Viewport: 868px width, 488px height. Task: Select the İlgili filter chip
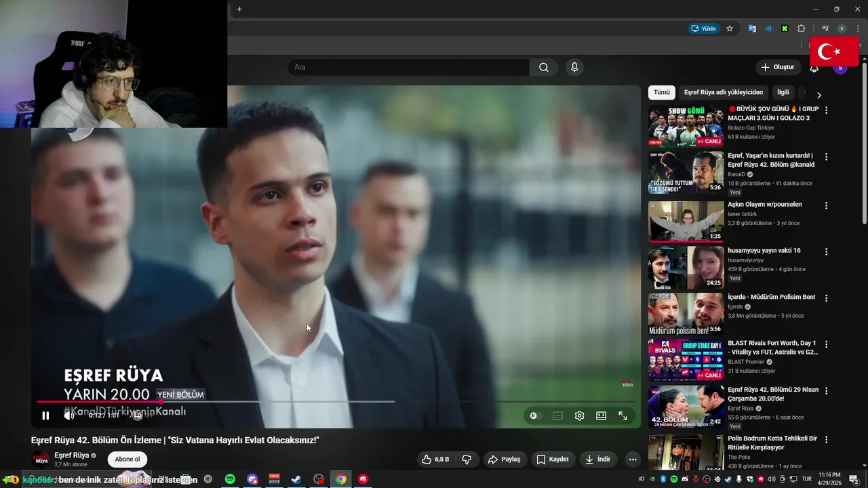pyautogui.click(x=783, y=92)
